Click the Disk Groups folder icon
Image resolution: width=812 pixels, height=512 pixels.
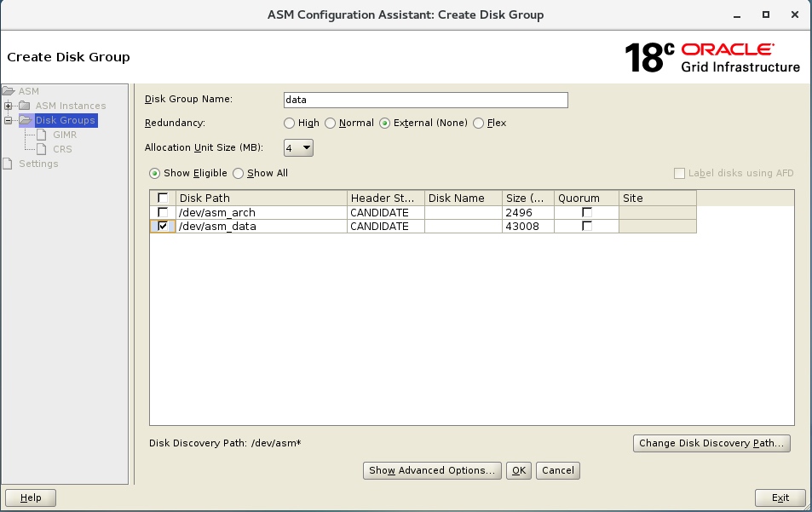point(26,120)
